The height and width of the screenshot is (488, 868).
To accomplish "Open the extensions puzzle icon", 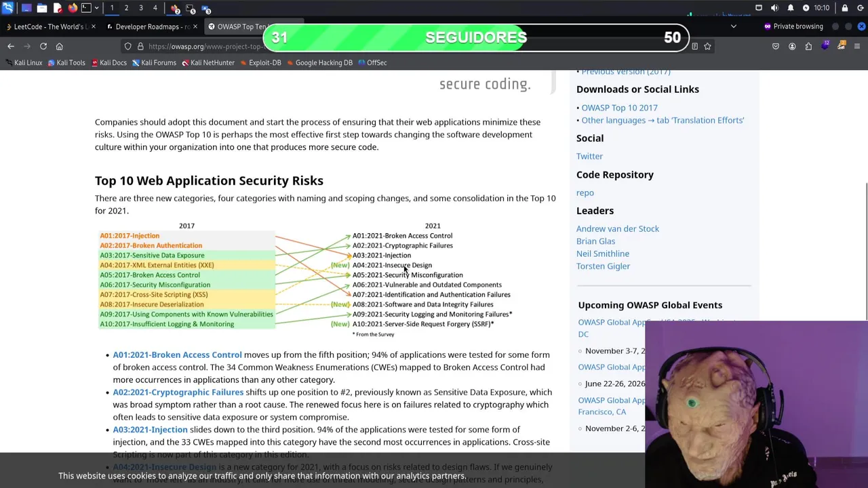I will 808,46.
